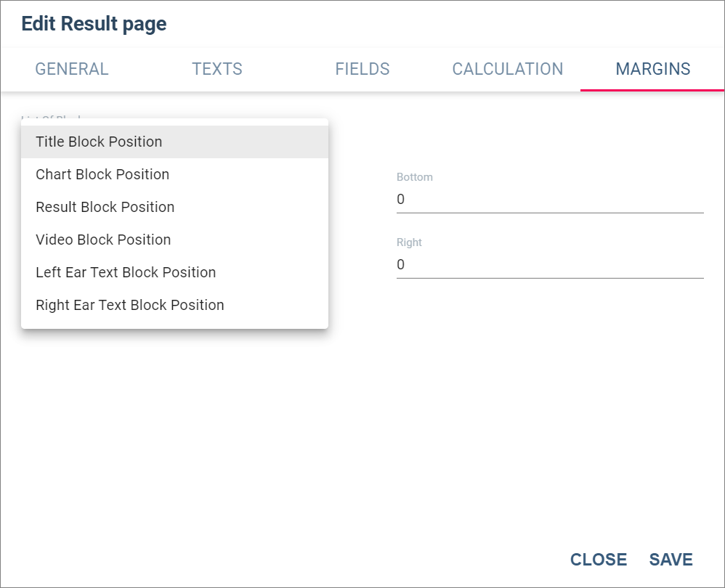Click the Bottom field label
This screenshot has width=725, height=588.
[x=414, y=177]
